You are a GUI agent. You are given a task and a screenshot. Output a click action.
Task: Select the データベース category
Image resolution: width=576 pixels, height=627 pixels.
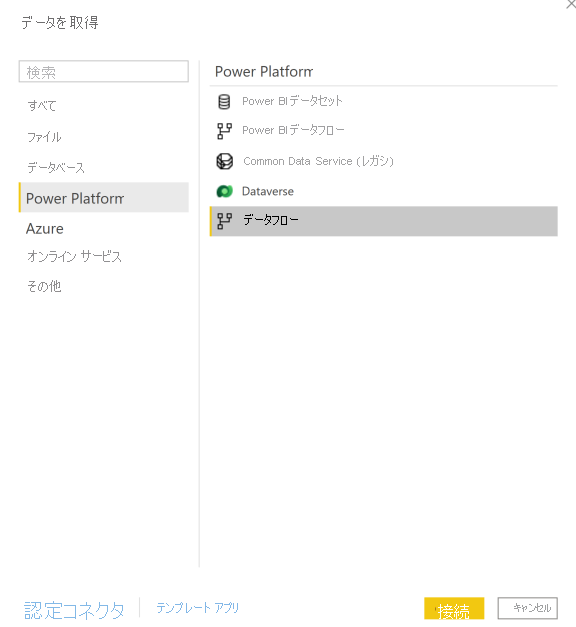[56, 168]
